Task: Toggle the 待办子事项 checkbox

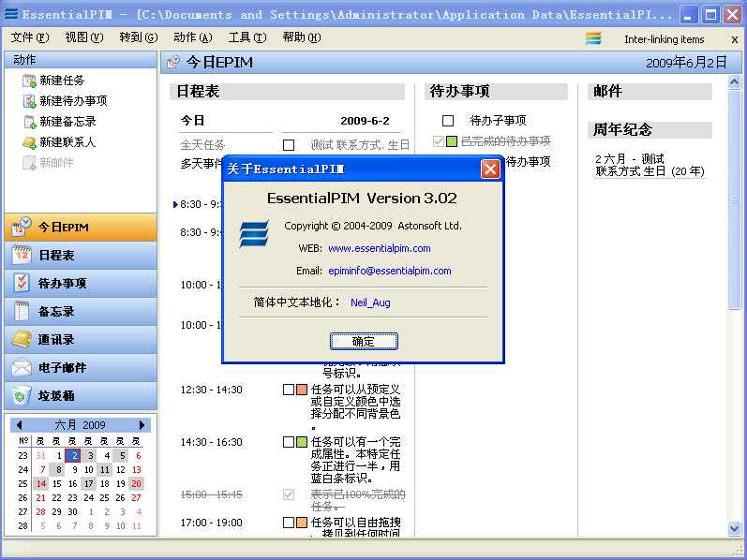Action: point(448,121)
